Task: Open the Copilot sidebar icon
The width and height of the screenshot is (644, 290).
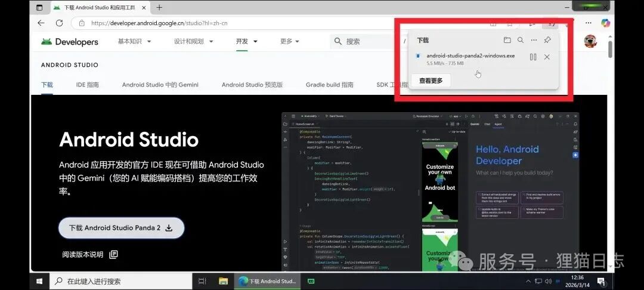Action: (605, 23)
